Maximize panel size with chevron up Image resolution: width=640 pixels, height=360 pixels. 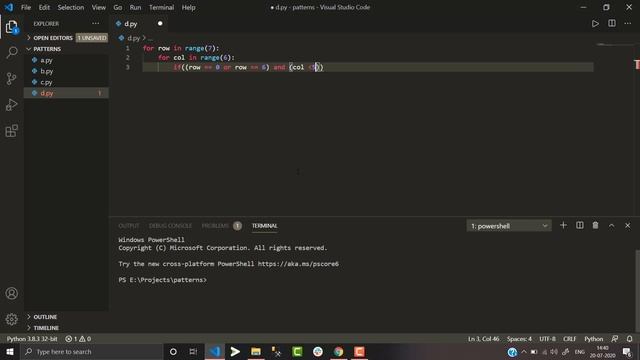[611, 226]
